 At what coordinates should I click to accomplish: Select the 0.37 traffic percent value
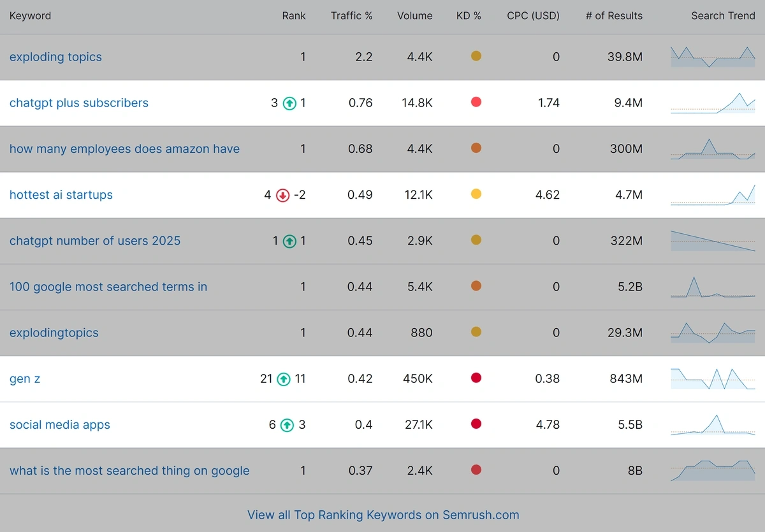361,471
